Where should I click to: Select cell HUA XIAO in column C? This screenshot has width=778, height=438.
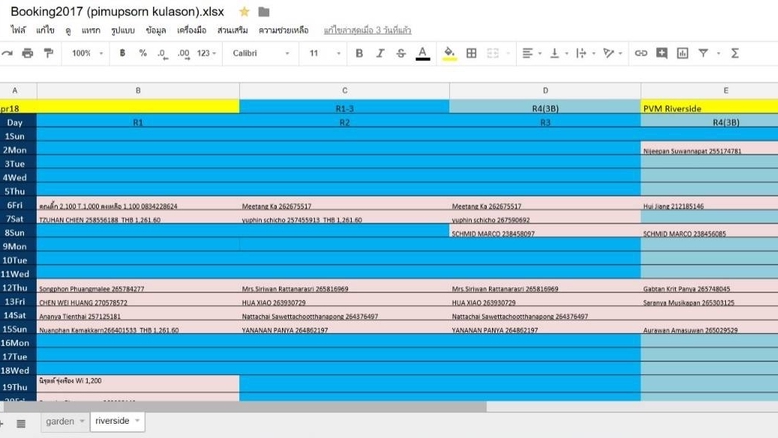coord(344,302)
